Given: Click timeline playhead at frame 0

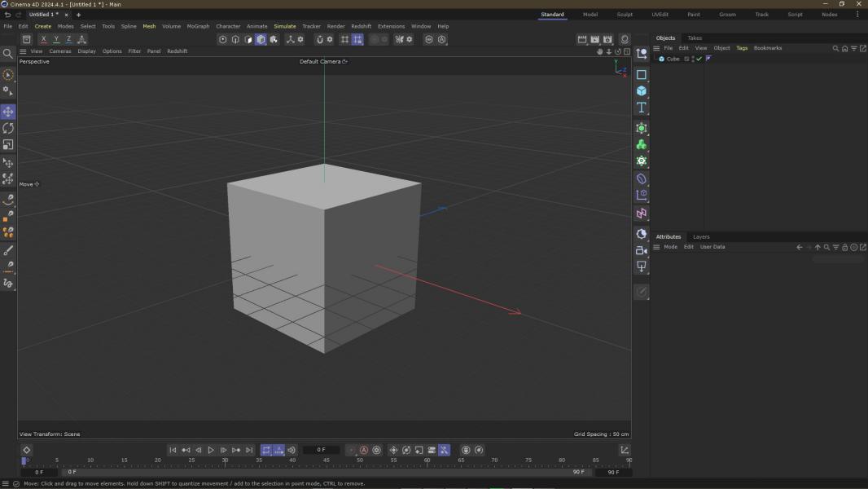Looking at the screenshot, I should [24, 460].
